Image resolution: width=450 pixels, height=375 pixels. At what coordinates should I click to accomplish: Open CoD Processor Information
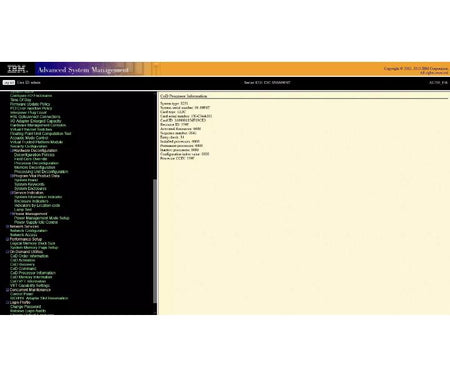click(33, 273)
